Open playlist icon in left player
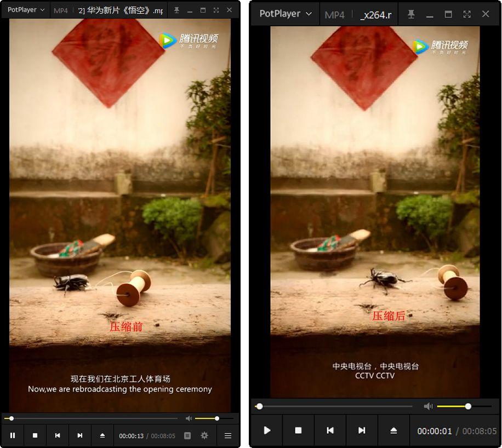 pos(187,435)
